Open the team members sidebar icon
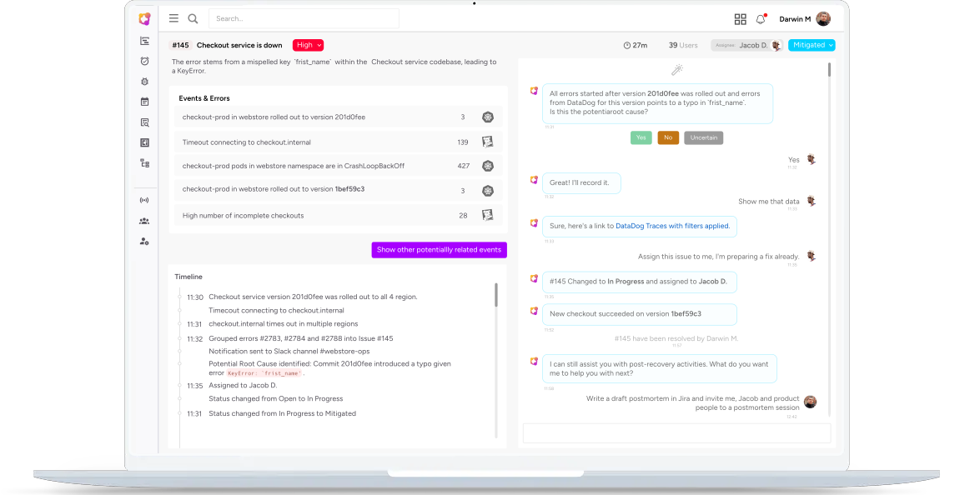 (x=144, y=221)
